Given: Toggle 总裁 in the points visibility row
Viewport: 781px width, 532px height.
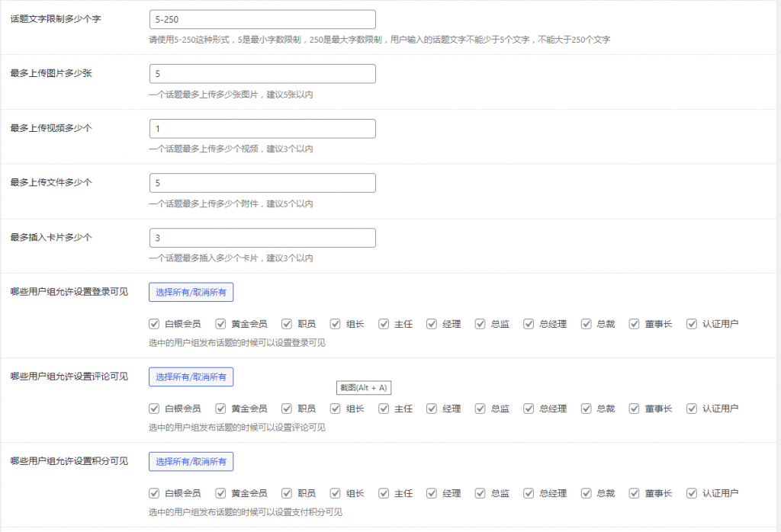Looking at the screenshot, I should [x=586, y=492].
